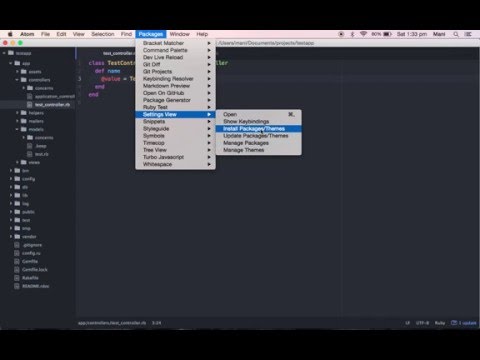
Task: Open the Gemfile entry in tree
Action: [x=30, y=261]
